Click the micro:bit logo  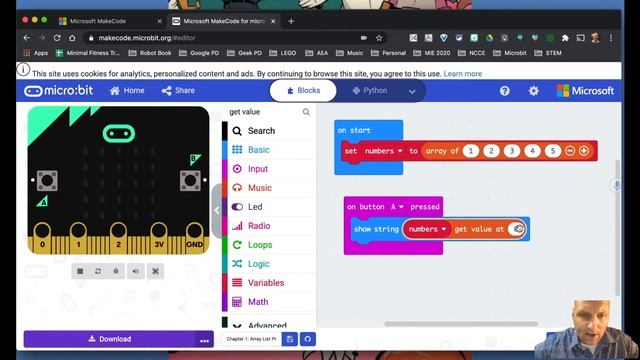pos(59,91)
